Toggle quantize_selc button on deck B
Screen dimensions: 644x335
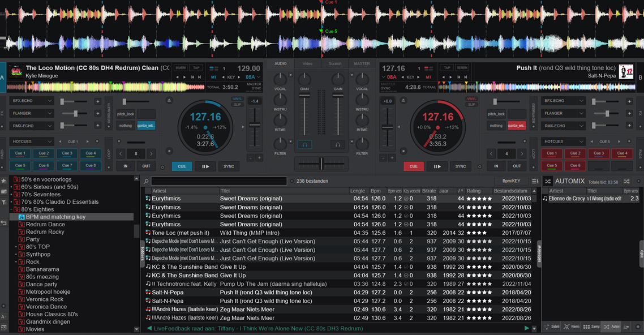tap(517, 126)
